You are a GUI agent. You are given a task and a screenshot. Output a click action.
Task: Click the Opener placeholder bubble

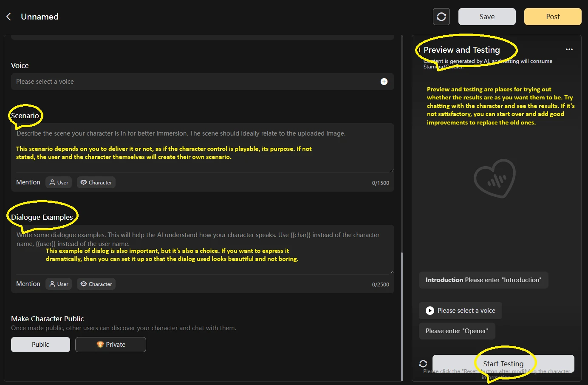click(x=457, y=331)
